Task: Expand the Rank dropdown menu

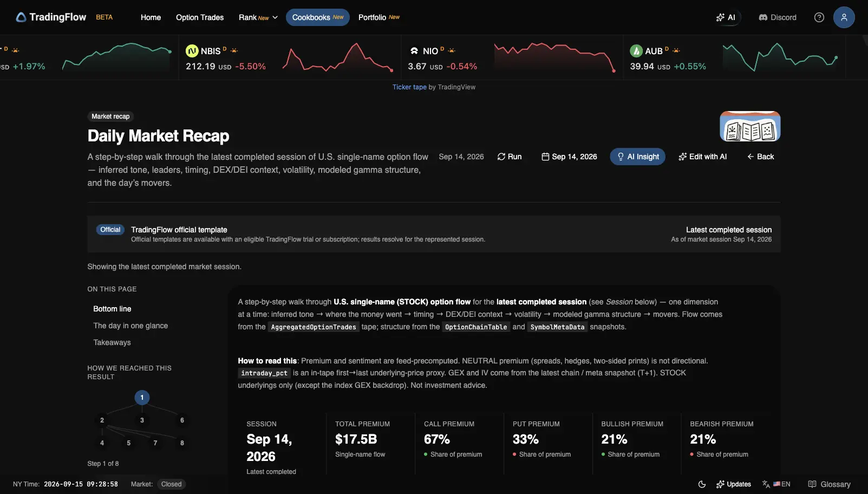Action: pyautogui.click(x=258, y=17)
